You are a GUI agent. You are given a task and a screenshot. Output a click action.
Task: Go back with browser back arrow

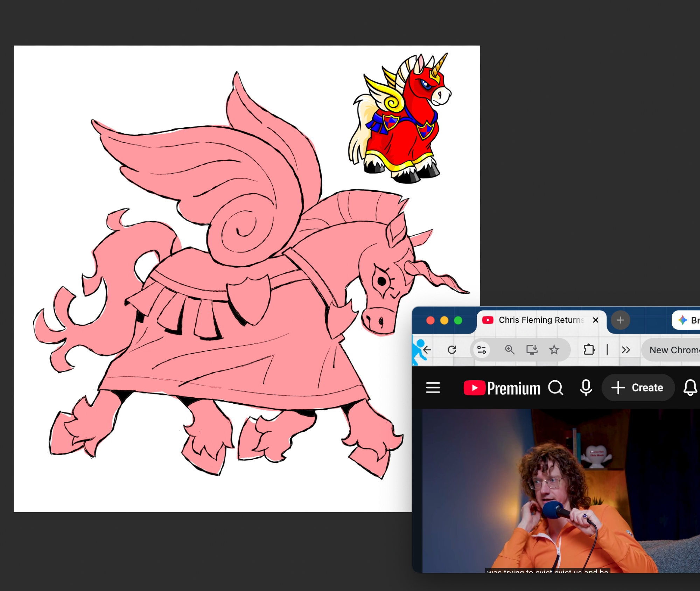click(427, 349)
